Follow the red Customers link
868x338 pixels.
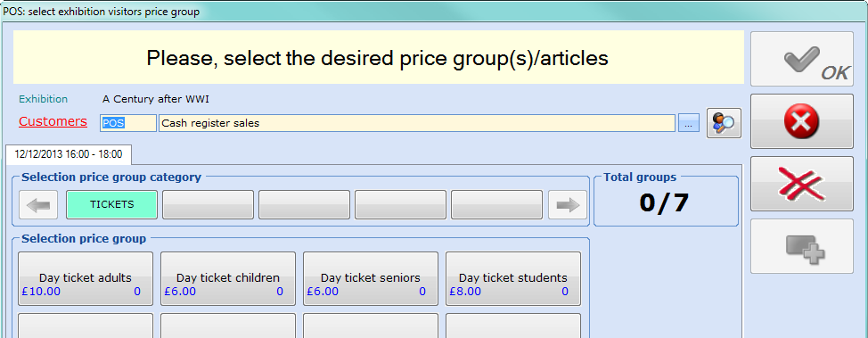pyautogui.click(x=53, y=121)
